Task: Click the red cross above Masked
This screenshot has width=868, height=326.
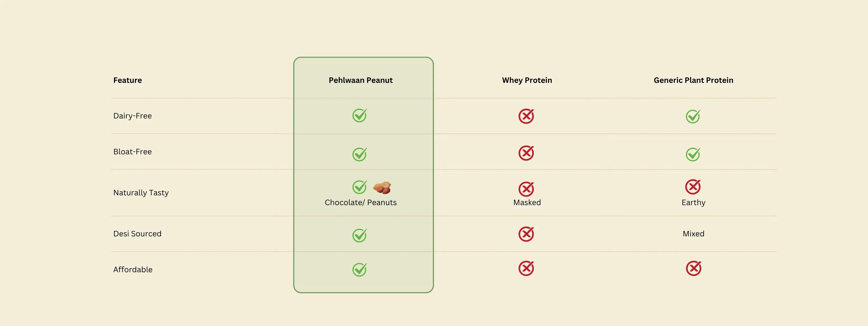Action: (x=526, y=189)
